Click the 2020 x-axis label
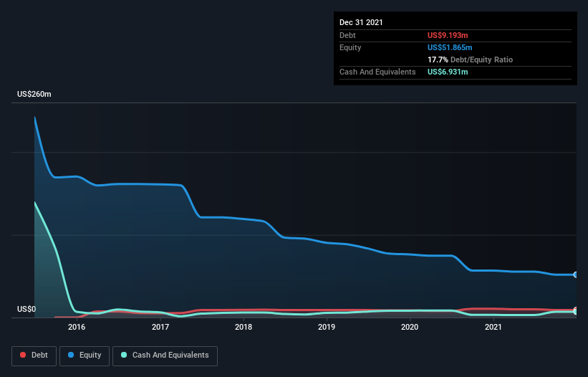Image resolution: width=588 pixels, height=377 pixels. (410, 327)
